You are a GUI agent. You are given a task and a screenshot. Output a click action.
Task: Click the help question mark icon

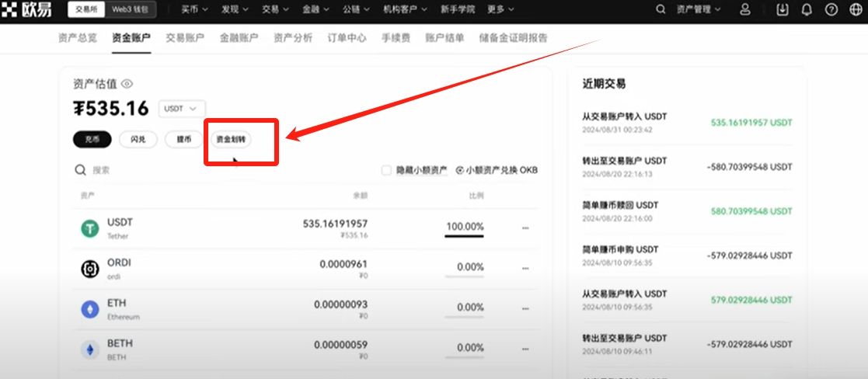831,10
